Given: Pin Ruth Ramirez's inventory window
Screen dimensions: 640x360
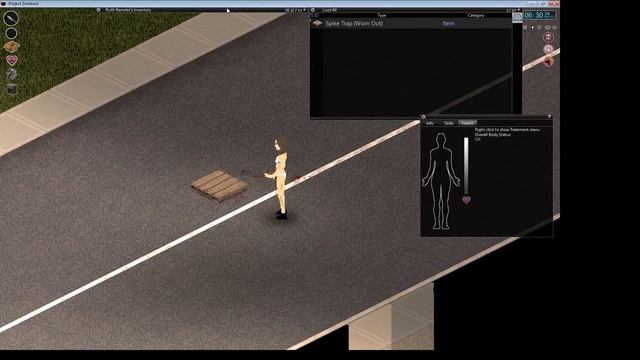Looking at the screenshot, I should (304, 10).
